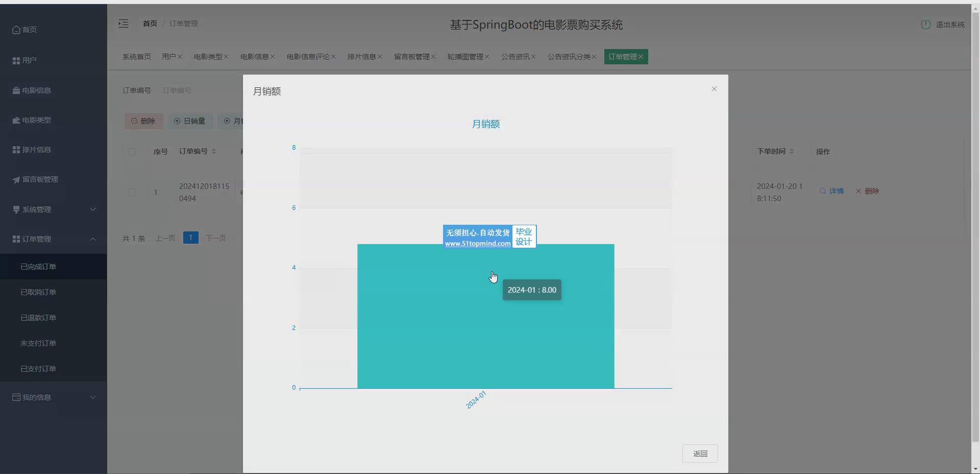This screenshot has height=474, width=980.
Task: Close the 电影信息评论 tab
Action: [x=333, y=57]
